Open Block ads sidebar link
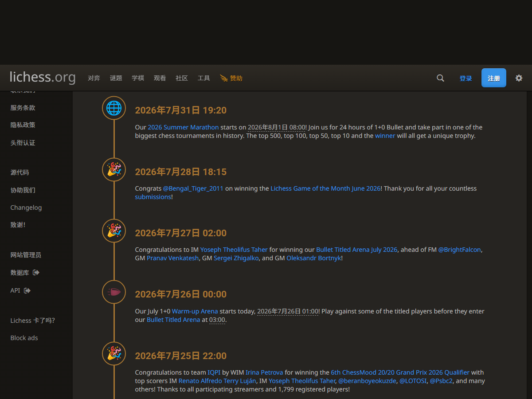This screenshot has width=532, height=399. point(24,338)
